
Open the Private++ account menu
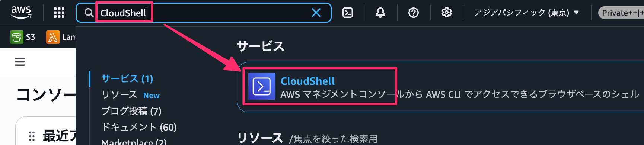(621, 13)
